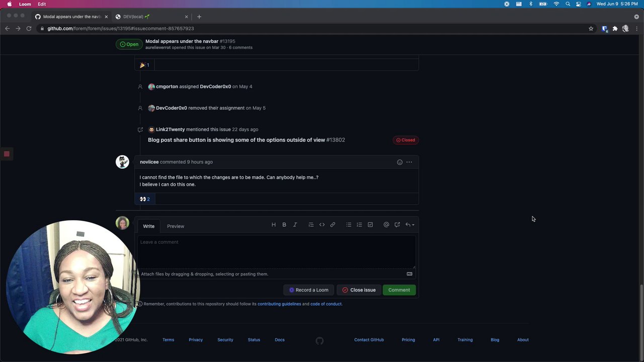This screenshot has height=362, width=644.
Task: Open the Apple menu
Action: click(x=9, y=4)
